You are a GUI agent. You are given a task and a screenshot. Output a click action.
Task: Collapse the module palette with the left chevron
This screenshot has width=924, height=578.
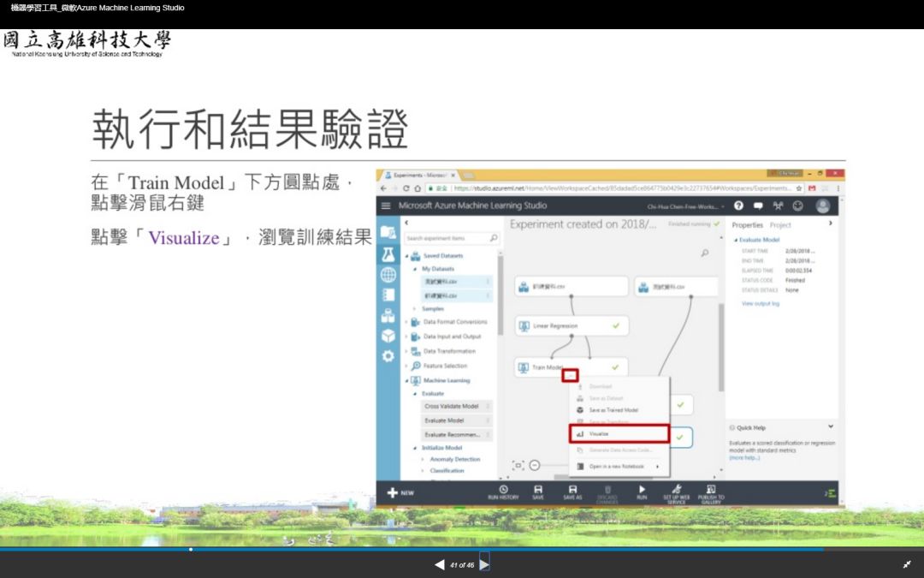(406, 223)
